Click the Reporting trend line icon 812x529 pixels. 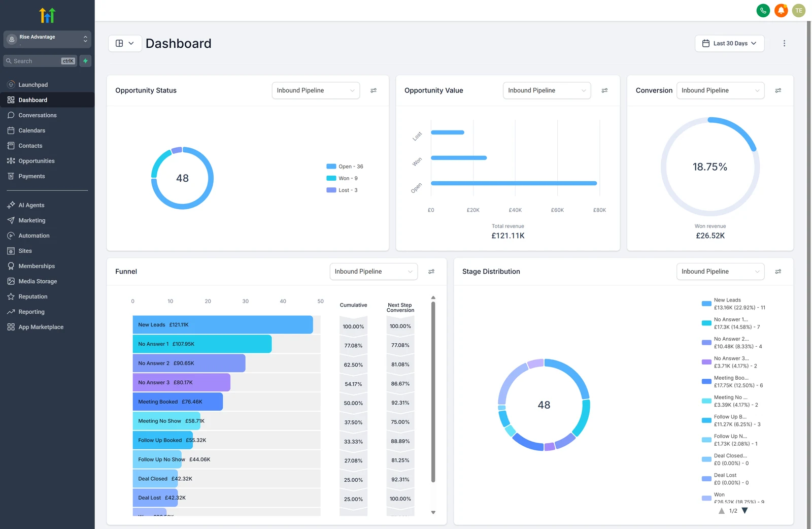[x=11, y=312]
